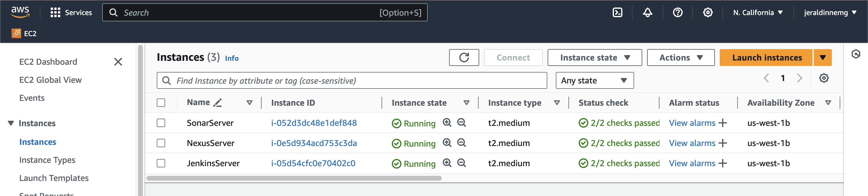Click the refresh instances icon button

[x=464, y=58]
